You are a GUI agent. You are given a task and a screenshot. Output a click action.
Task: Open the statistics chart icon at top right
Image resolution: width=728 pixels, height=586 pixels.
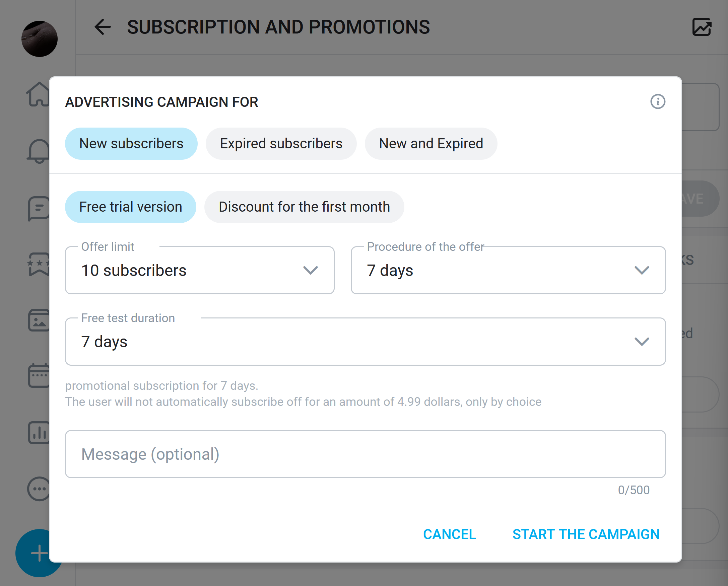(x=702, y=27)
